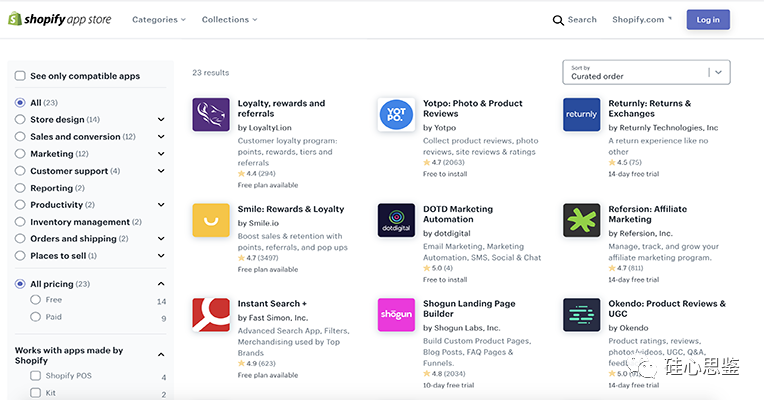Image resolution: width=764 pixels, height=400 pixels.
Task: Click the LoyaltyLion app icon
Action: (211, 115)
